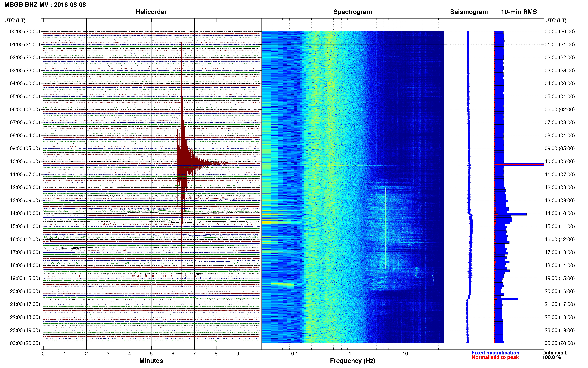Image resolution: width=588 pixels, height=368 pixels.
Task: Click the UTC (LT) label beside the RMS panel
Action: [x=556, y=20]
